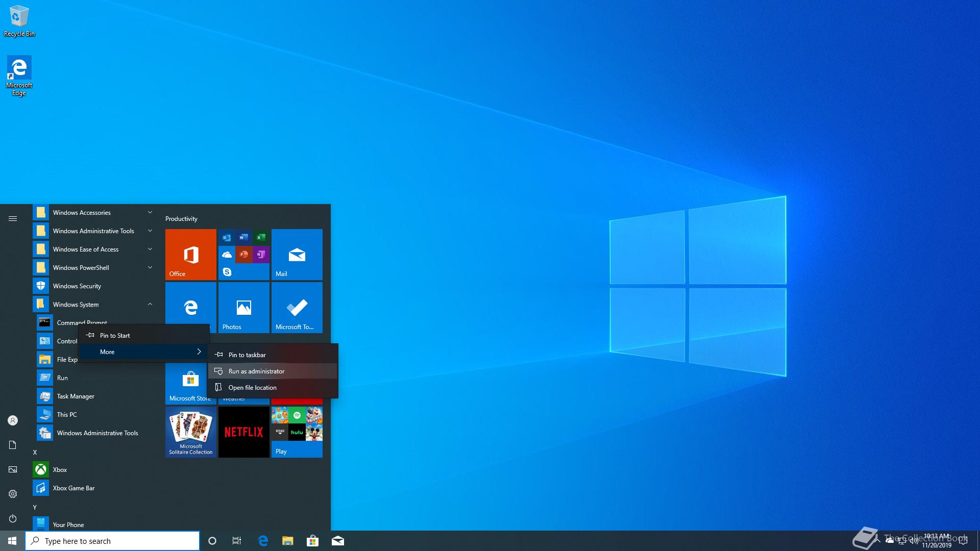The image size is (980, 551).
Task: Expand Windows PowerShell folder
Action: (94, 268)
